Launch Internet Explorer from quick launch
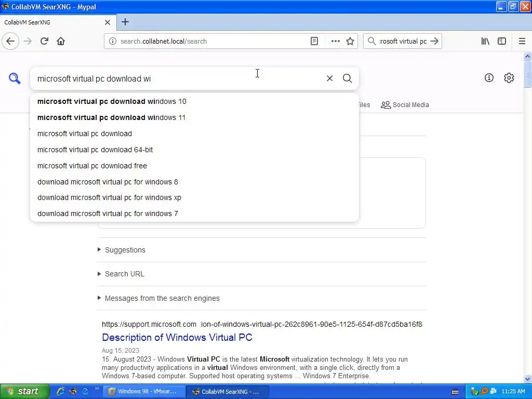Image resolution: width=532 pixels, height=399 pixels. point(61,392)
